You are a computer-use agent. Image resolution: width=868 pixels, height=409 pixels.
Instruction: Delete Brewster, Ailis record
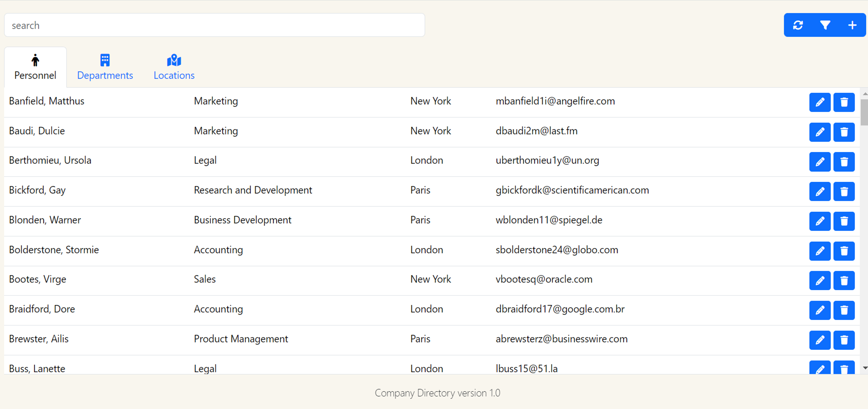pos(844,340)
